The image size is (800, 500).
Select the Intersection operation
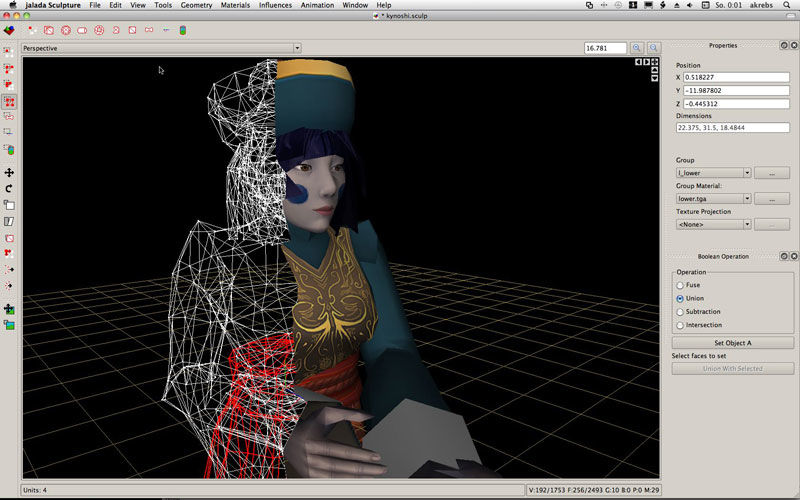pyautogui.click(x=680, y=325)
